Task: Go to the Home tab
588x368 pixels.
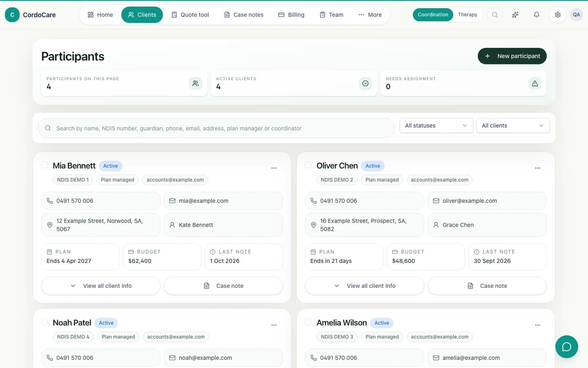Action: [x=100, y=15]
